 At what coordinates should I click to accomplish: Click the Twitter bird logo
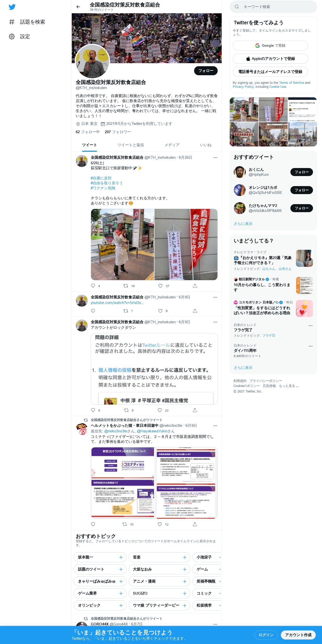(12, 7)
